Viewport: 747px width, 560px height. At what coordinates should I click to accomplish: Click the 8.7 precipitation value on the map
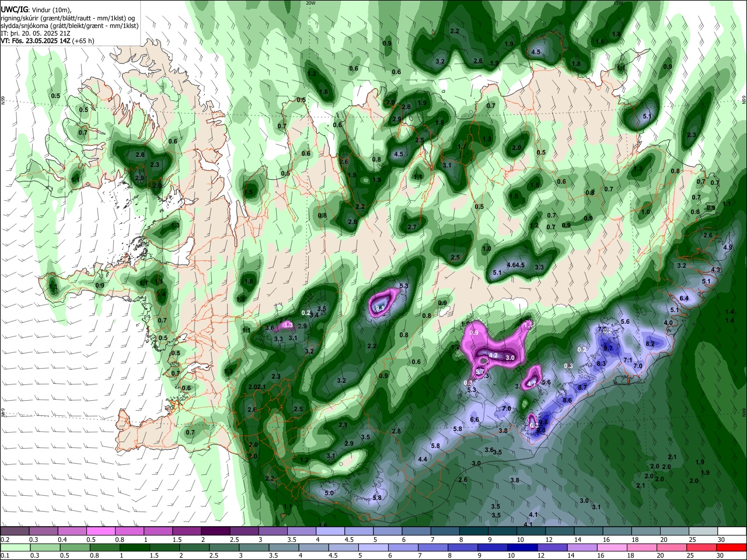[x=582, y=387]
